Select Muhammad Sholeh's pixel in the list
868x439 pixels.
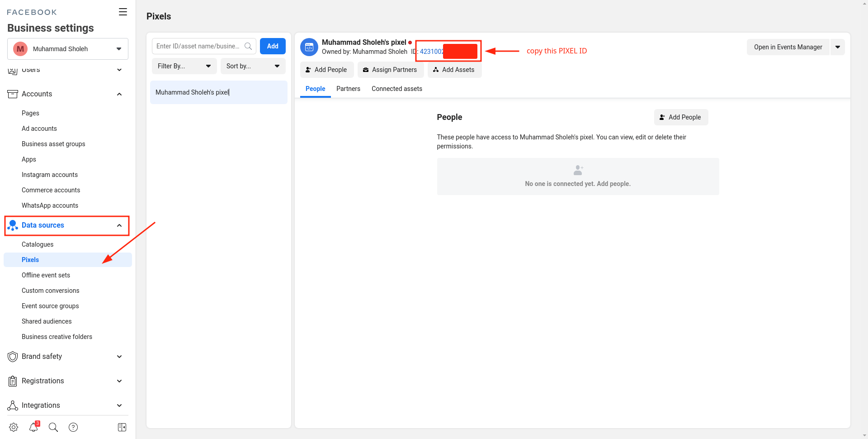click(x=219, y=92)
